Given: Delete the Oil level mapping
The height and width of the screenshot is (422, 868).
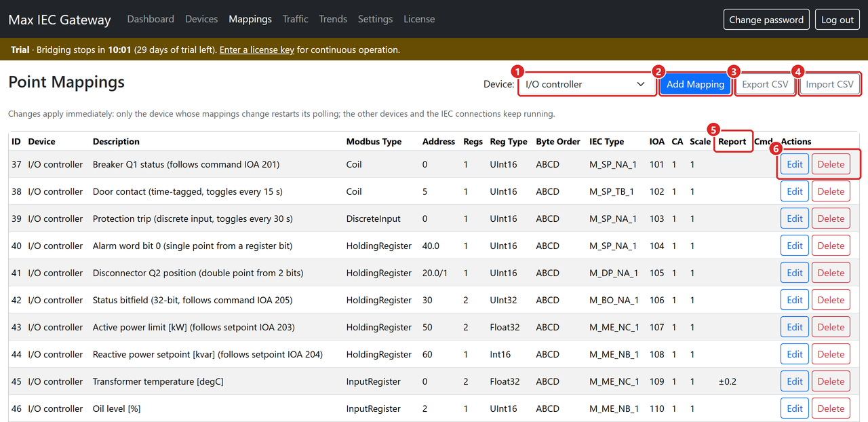Looking at the screenshot, I should pos(831,408).
